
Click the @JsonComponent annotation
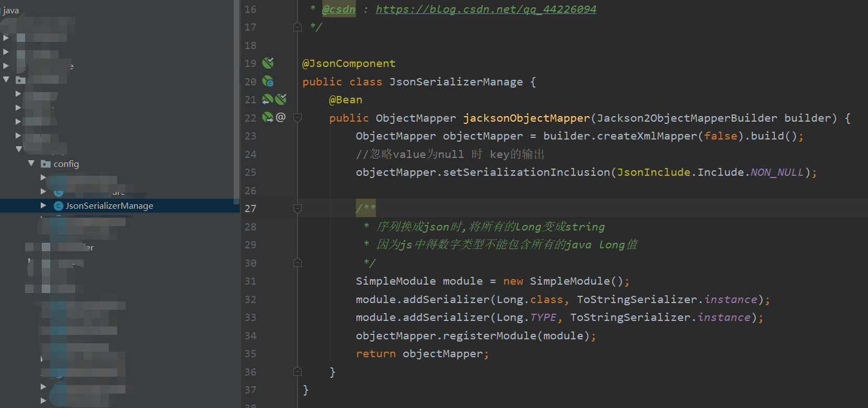click(349, 64)
